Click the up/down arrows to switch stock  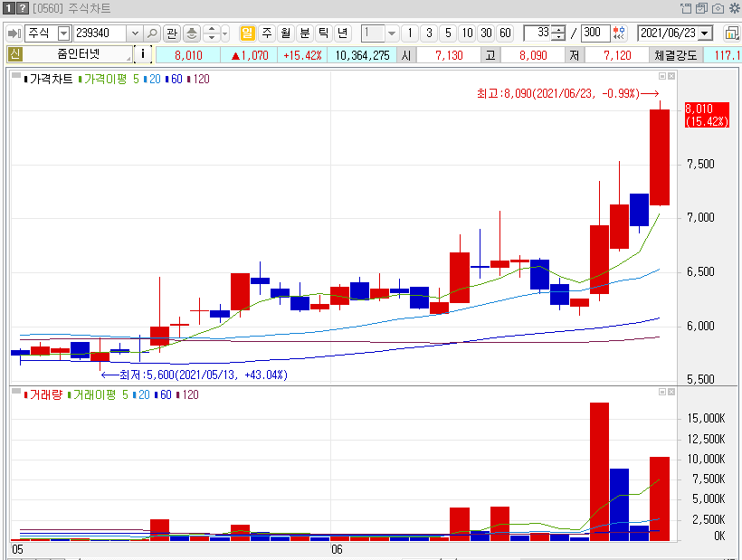[x=212, y=33]
